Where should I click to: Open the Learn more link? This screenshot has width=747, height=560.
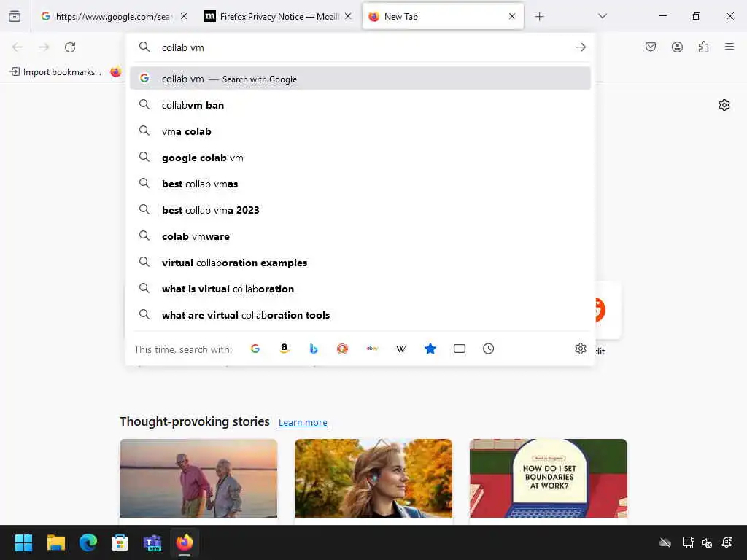click(303, 422)
